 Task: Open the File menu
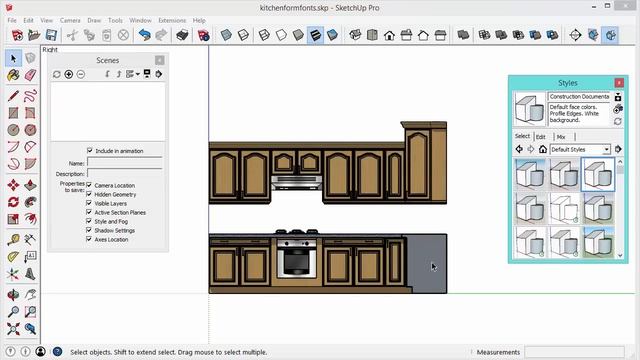12,20
